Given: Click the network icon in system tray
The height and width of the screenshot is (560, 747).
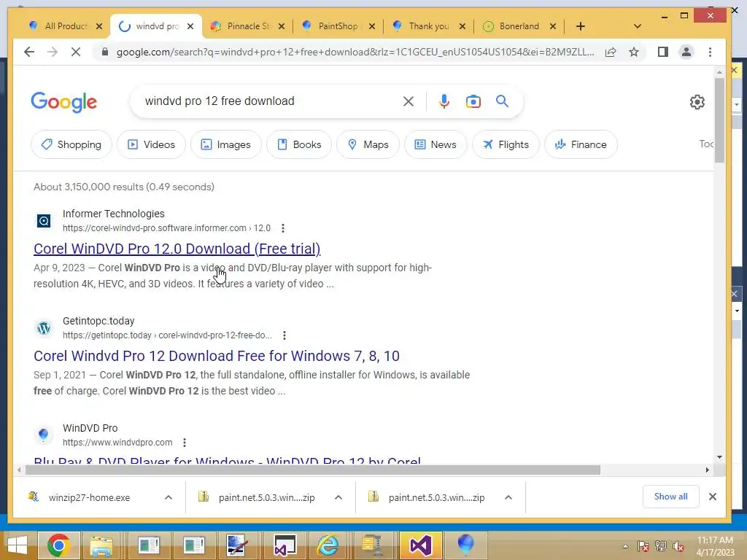Looking at the screenshot, I should tap(661, 546).
